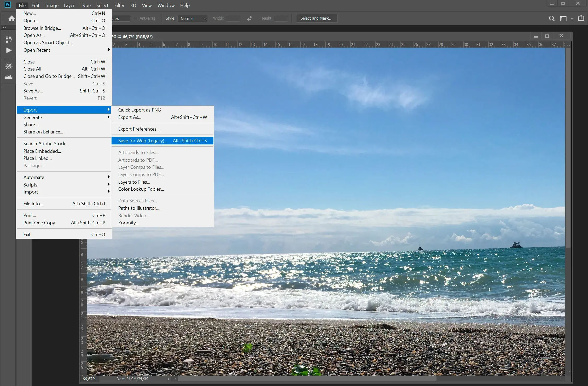The image size is (588, 386).
Task: Click Quick Export as PNG
Action: point(139,109)
